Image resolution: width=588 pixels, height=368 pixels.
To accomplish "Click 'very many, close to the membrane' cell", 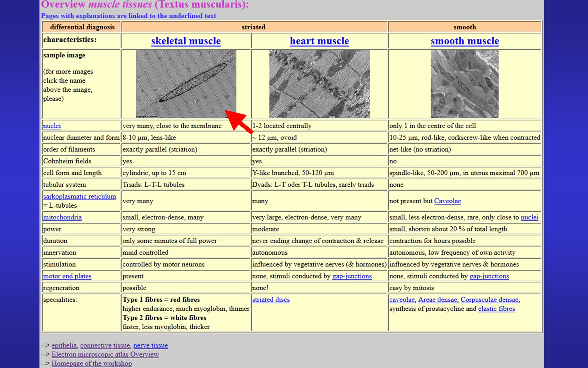I will [186, 126].
